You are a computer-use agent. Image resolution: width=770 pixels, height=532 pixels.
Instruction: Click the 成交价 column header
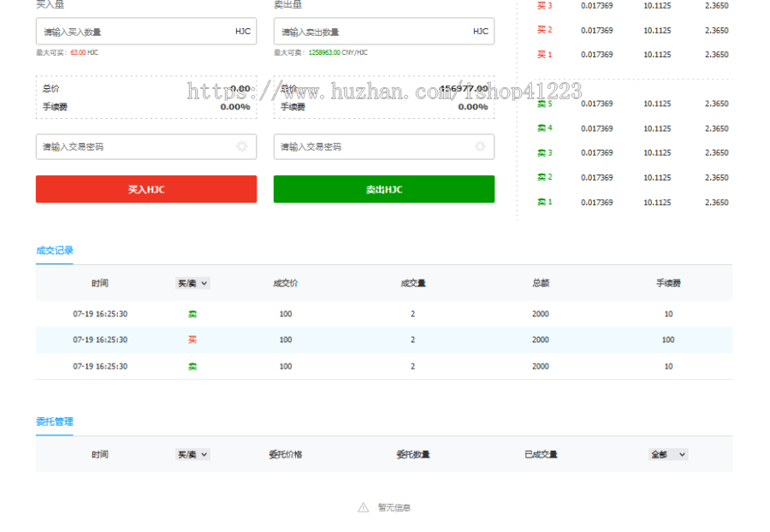[x=285, y=283]
